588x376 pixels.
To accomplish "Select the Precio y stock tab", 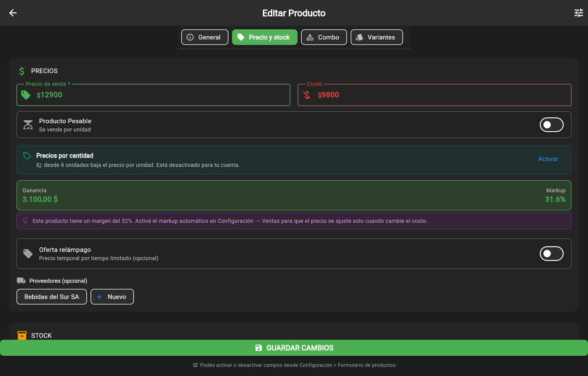I will (x=265, y=37).
